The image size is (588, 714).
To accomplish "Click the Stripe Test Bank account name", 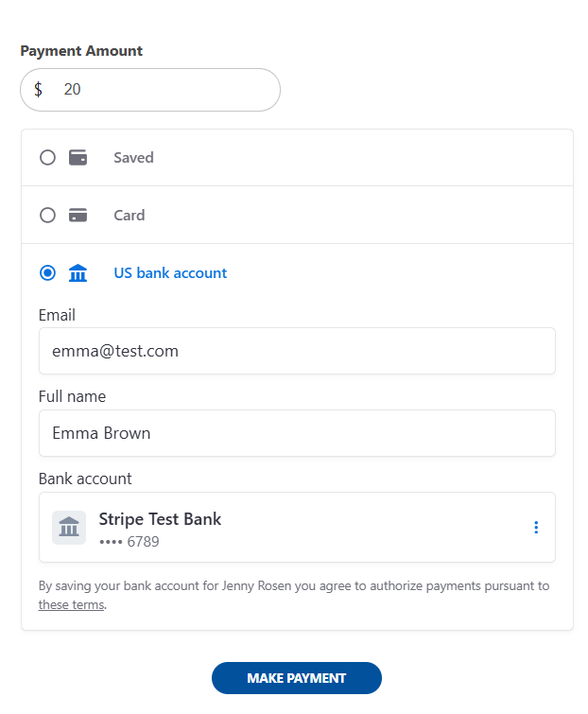I will 160,519.
